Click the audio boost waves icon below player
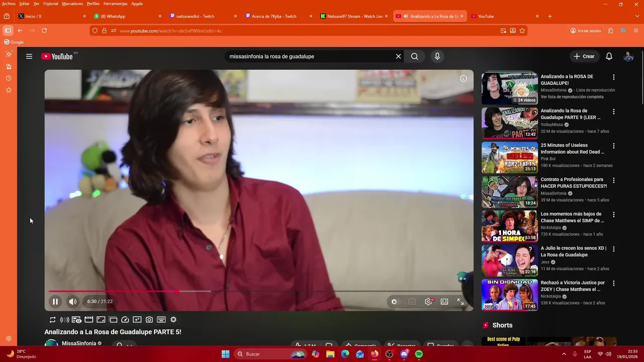644x362 pixels. [64, 320]
